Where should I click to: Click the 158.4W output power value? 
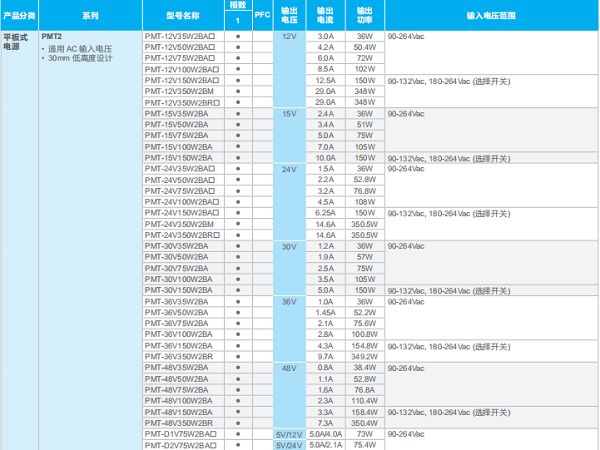364,412
